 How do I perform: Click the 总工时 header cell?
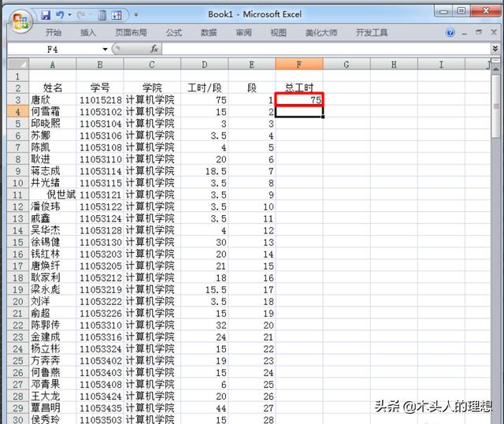coord(299,87)
